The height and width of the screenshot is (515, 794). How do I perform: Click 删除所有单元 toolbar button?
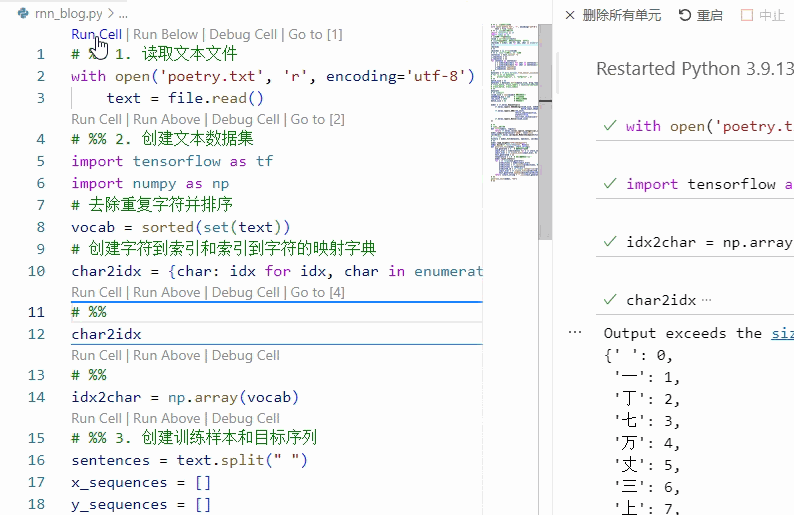tap(621, 15)
